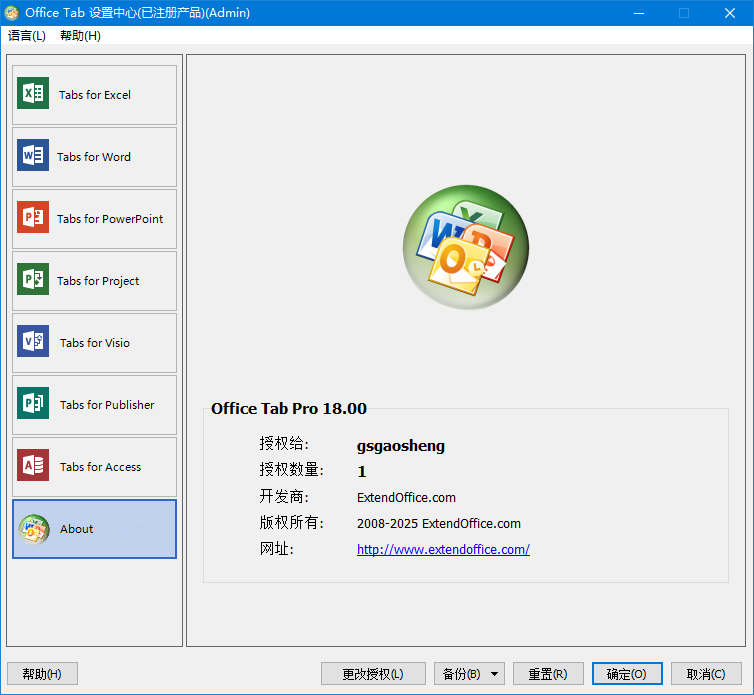The height and width of the screenshot is (695, 754).
Task: Click the large Office Tab logo
Action: (465, 247)
